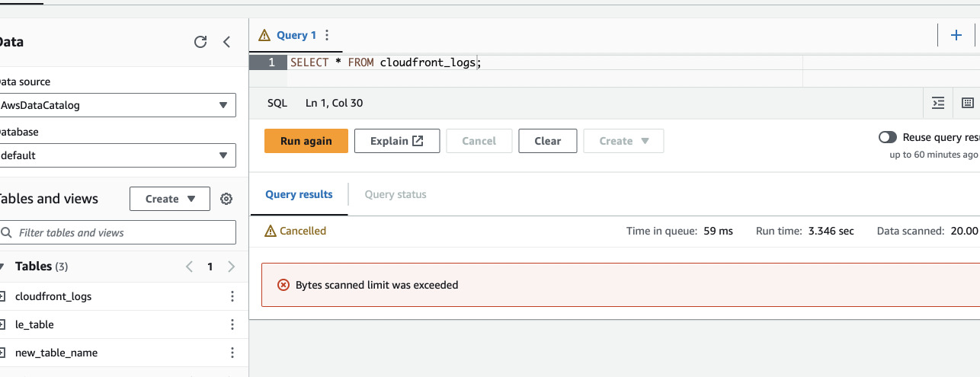This screenshot has width=980, height=377.
Task: Click the format query icon
Action: tap(939, 103)
